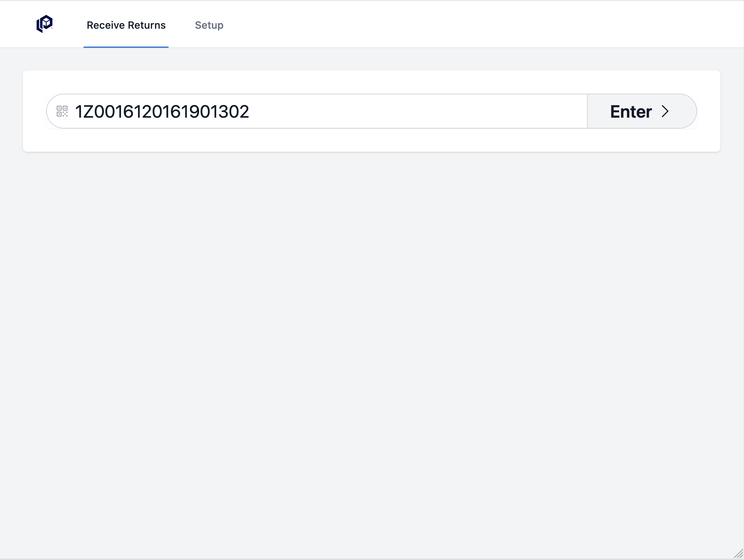Click inside the tracking number input field
The image size is (744, 560).
[x=327, y=112]
